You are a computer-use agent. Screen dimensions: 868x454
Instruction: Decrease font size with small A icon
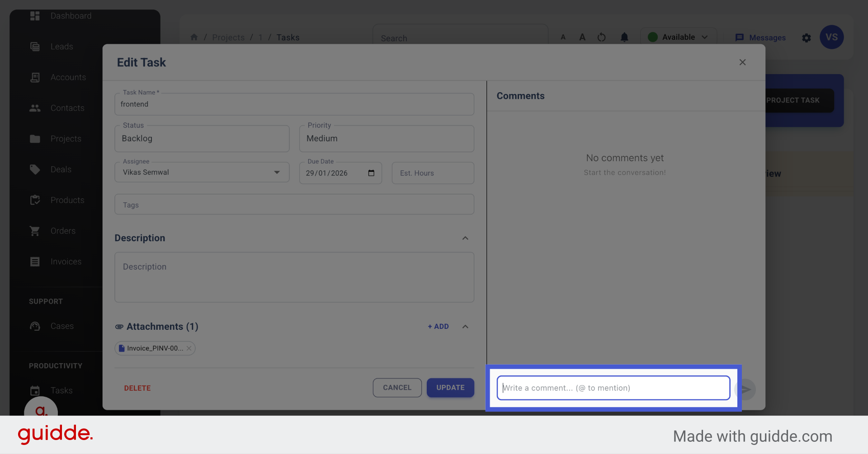pyautogui.click(x=563, y=37)
